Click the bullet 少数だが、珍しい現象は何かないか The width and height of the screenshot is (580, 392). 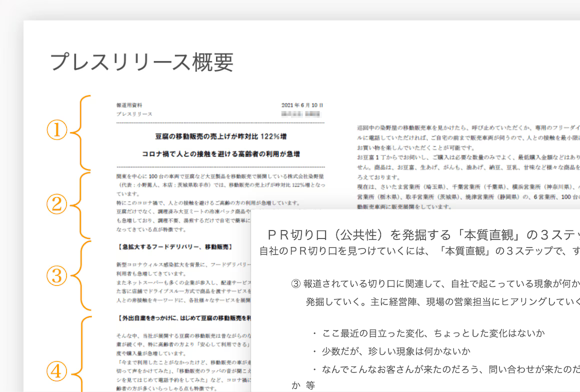point(391,350)
